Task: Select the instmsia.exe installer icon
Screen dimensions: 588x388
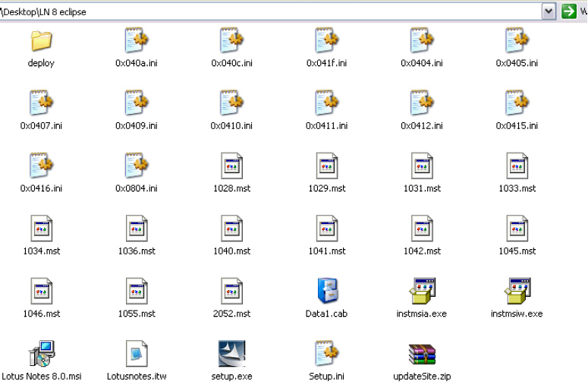Action: [422, 290]
